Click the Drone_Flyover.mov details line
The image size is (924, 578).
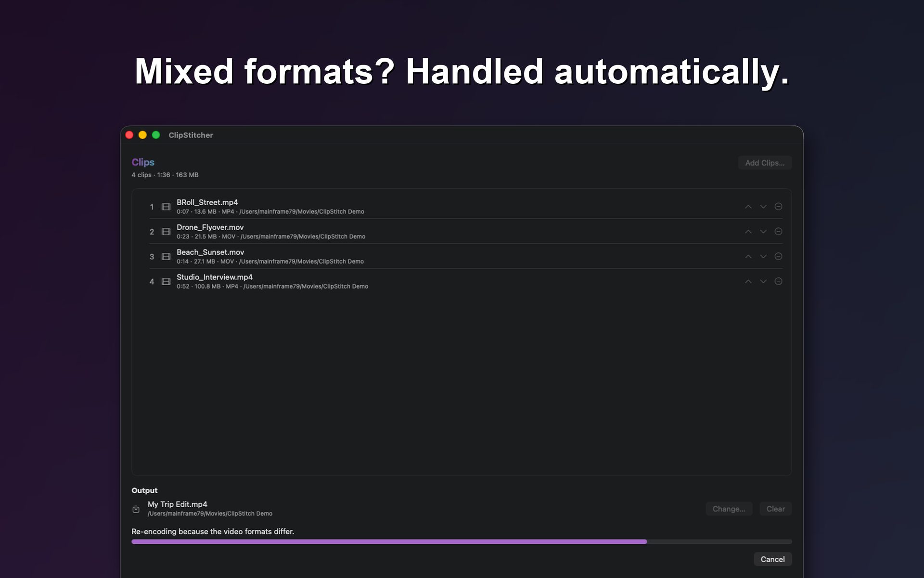[x=271, y=236]
